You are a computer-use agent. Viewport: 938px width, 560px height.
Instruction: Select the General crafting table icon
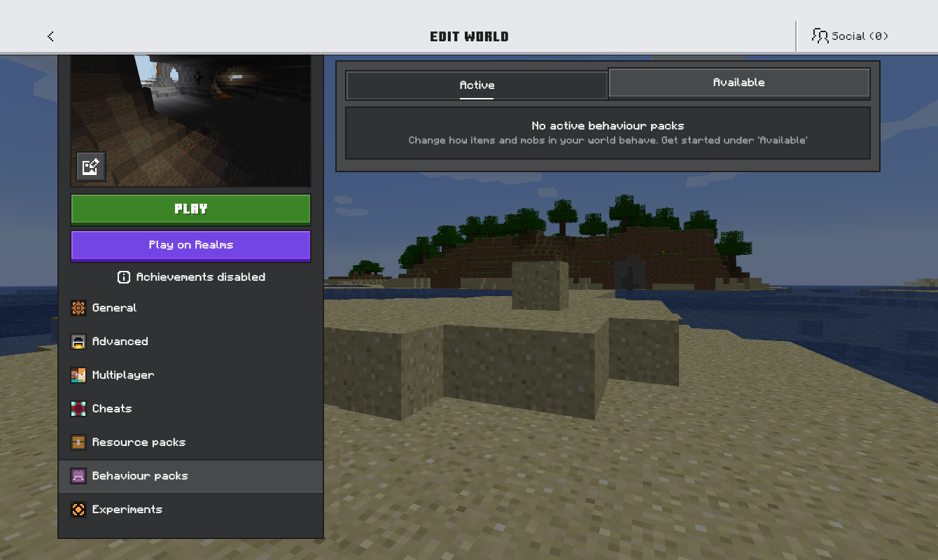pyautogui.click(x=78, y=308)
